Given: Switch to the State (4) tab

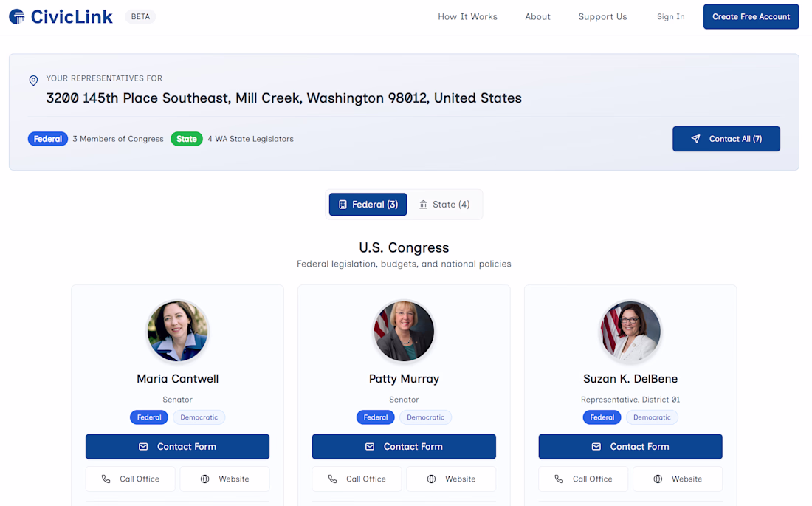Looking at the screenshot, I should (444, 205).
